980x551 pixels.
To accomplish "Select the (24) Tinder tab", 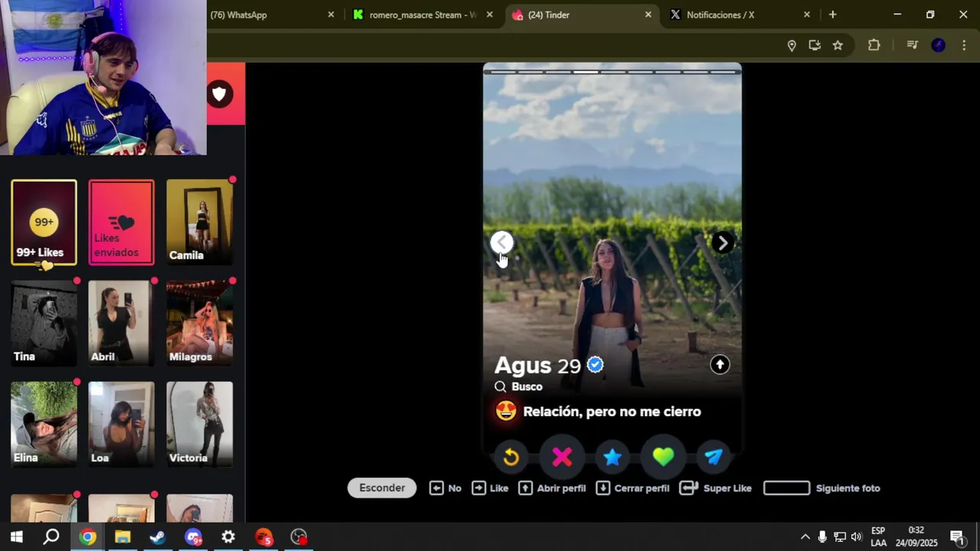I will pyautogui.click(x=582, y=15).
